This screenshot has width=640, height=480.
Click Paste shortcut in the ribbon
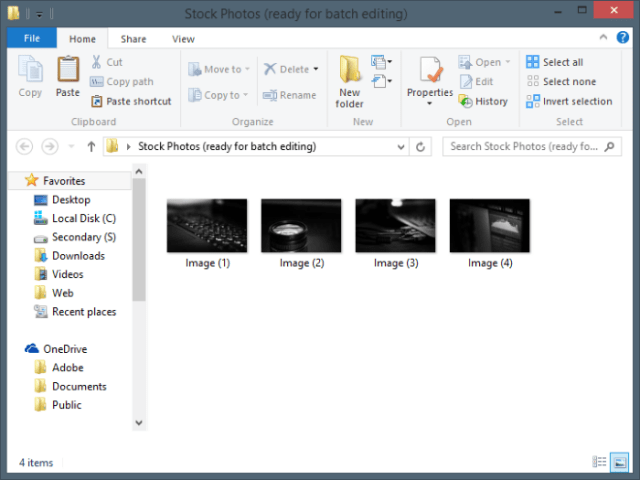131,101
